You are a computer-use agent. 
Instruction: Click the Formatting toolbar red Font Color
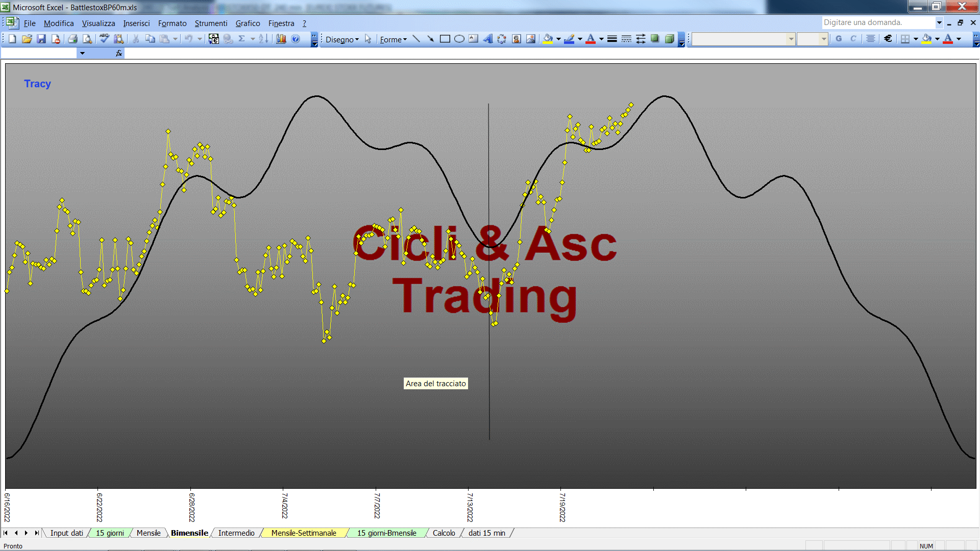(x=948, y=39)
